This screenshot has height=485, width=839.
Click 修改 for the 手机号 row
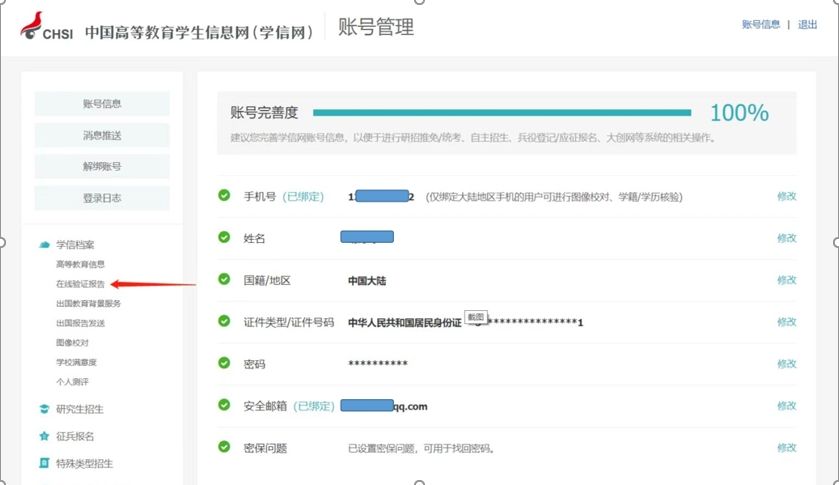click(787, 196)
